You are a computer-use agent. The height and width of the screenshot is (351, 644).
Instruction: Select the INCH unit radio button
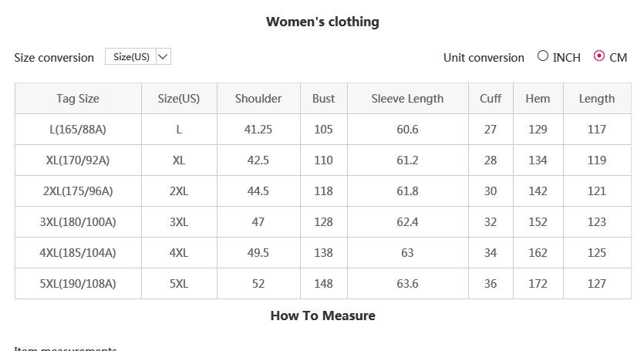[x=543, y=56]
